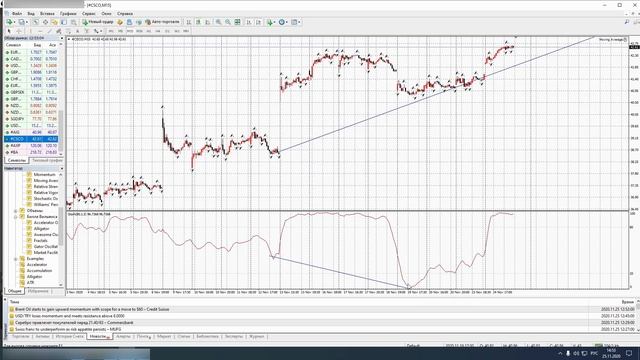The width and height of the screenshot is (640, 360).
Task: Click the indicators list green icon
Action: (270, 22)
